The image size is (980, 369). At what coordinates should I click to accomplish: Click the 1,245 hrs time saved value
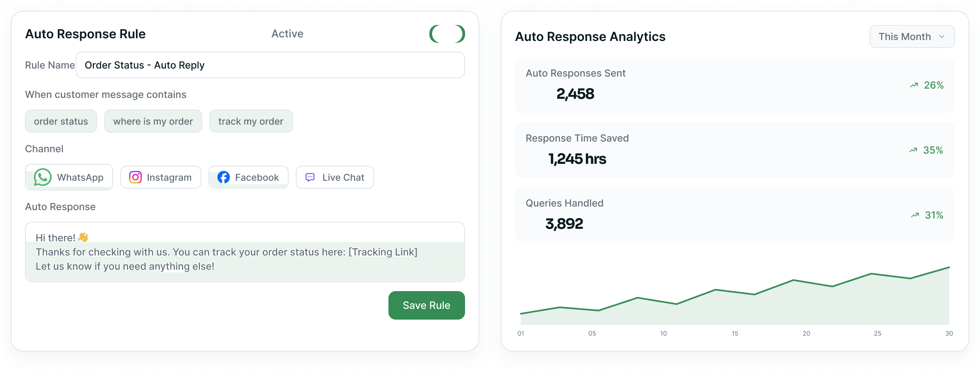click(577, 159)
